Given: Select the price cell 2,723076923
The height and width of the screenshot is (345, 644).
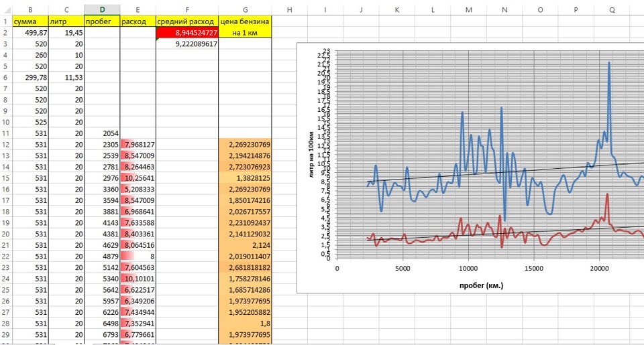Looking at the screenshot, I should pyautogui.click(x=246, y=167).
